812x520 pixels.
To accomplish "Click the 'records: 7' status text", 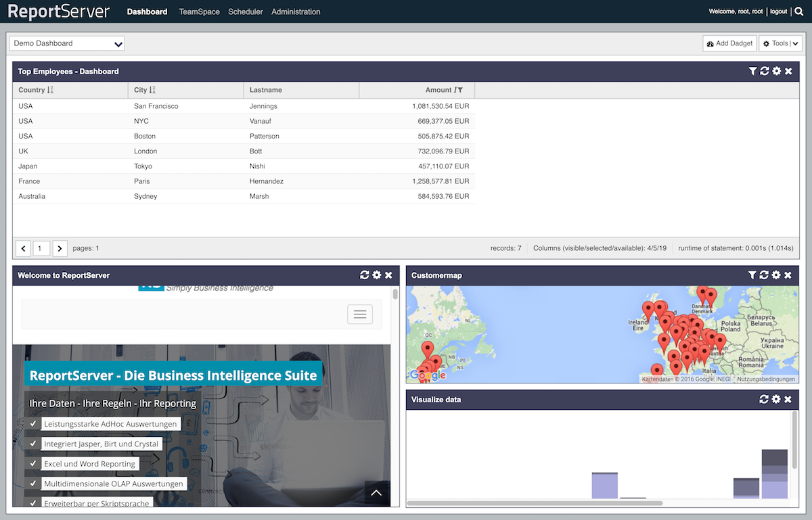I will (506, 248).
